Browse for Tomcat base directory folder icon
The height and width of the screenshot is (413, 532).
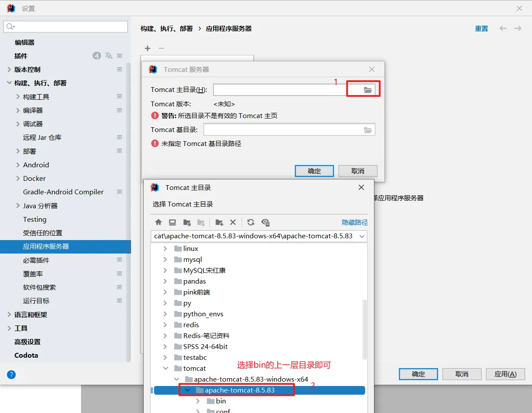coord(368,130)
